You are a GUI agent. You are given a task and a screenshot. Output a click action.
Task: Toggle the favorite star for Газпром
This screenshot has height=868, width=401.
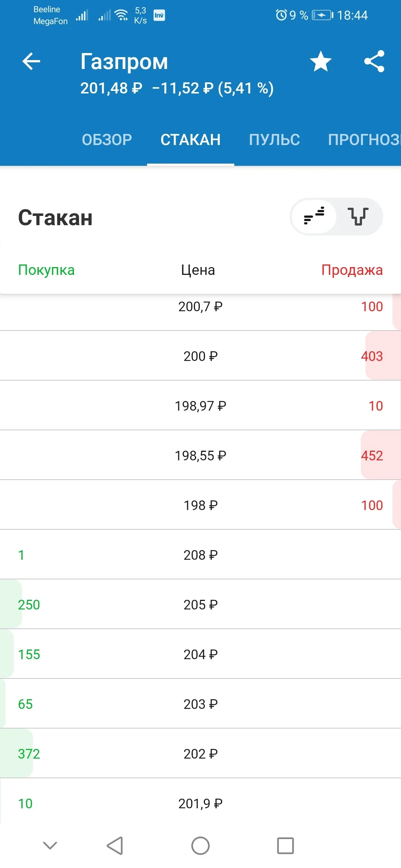pyautogui.click(x=320, y=61)
